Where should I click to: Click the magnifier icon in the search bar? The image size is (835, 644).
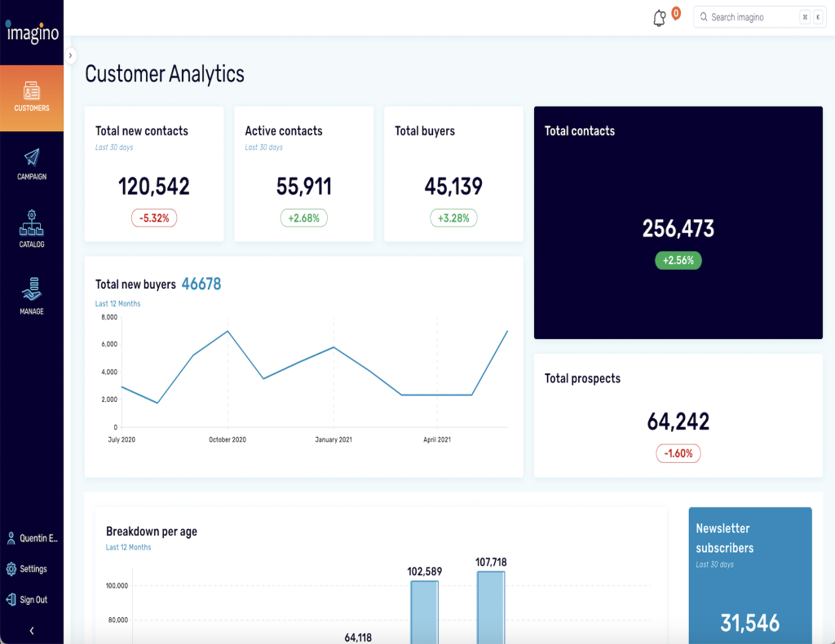(x=704, y=16)
